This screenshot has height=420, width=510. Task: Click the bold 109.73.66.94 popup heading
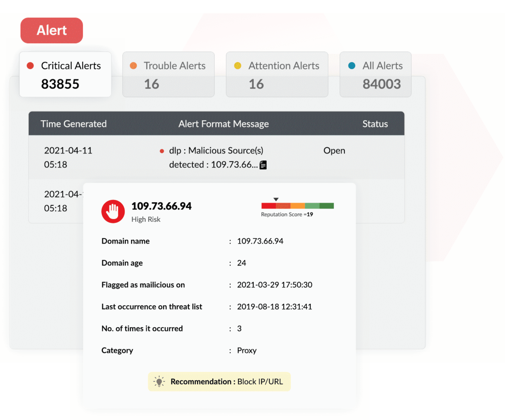[x=161, y=206]
